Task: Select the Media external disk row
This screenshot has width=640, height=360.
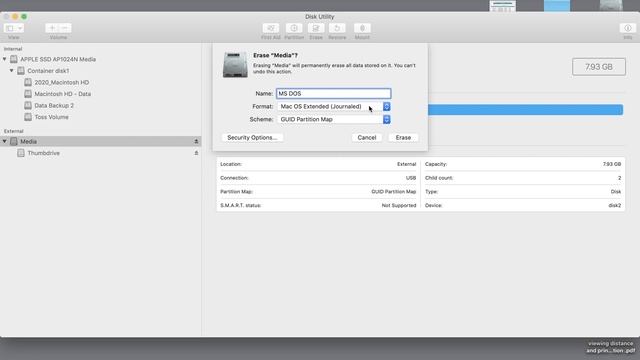Action: [x=100, y=141]
